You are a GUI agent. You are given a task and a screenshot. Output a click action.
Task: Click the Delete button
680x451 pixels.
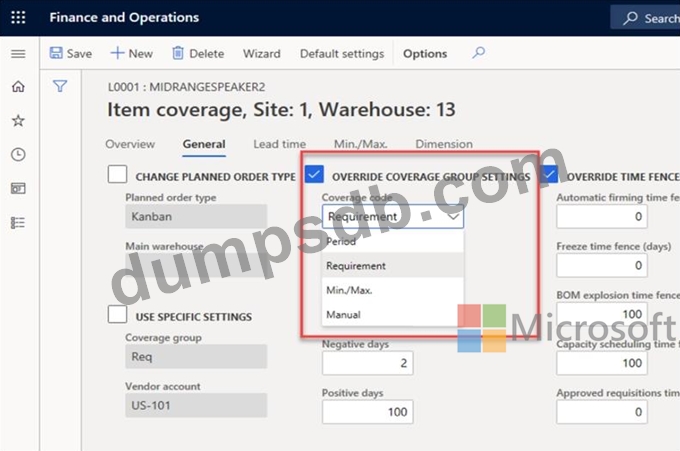tap(198, 54)
